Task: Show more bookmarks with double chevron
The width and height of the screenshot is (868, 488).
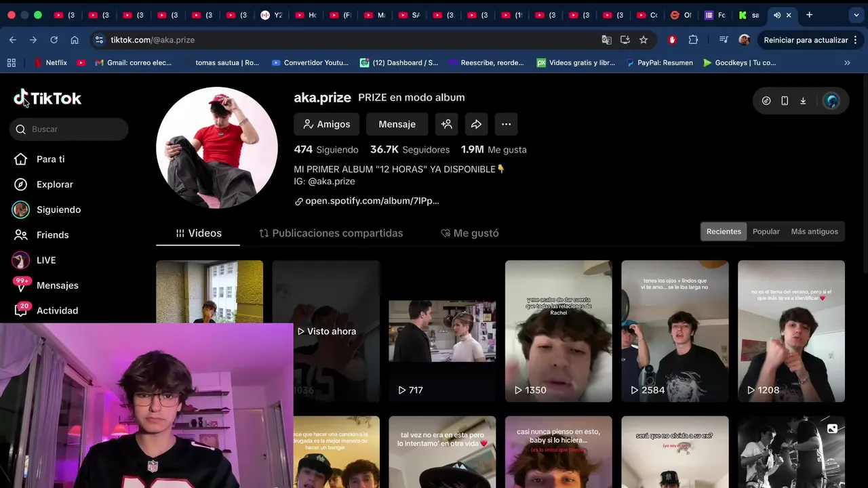Action: pyautogui.click(x=847, y=62)
